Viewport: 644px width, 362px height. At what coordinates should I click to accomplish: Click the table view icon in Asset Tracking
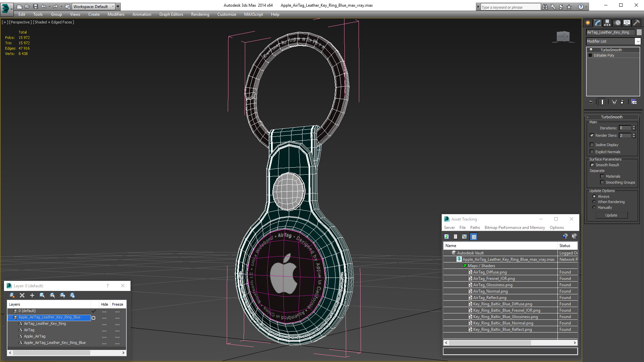(474, 237)
